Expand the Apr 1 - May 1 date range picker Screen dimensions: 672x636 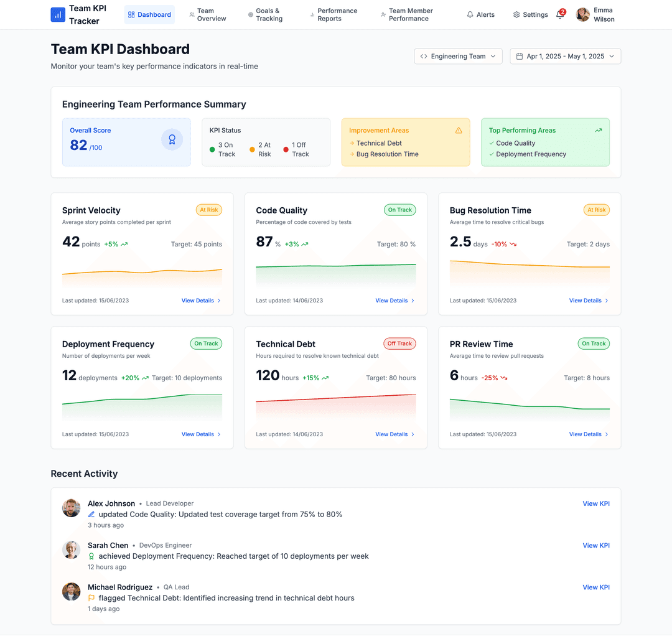(565, 56)
